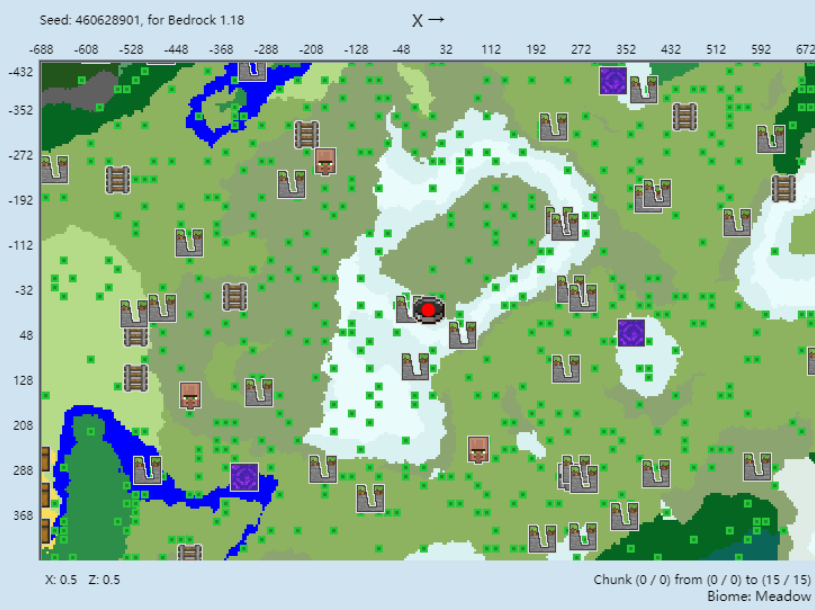The image size is (815, 610).
Task: Click the "X →" axis direction label
Action: pyautogui.click(x=428, y=20)
